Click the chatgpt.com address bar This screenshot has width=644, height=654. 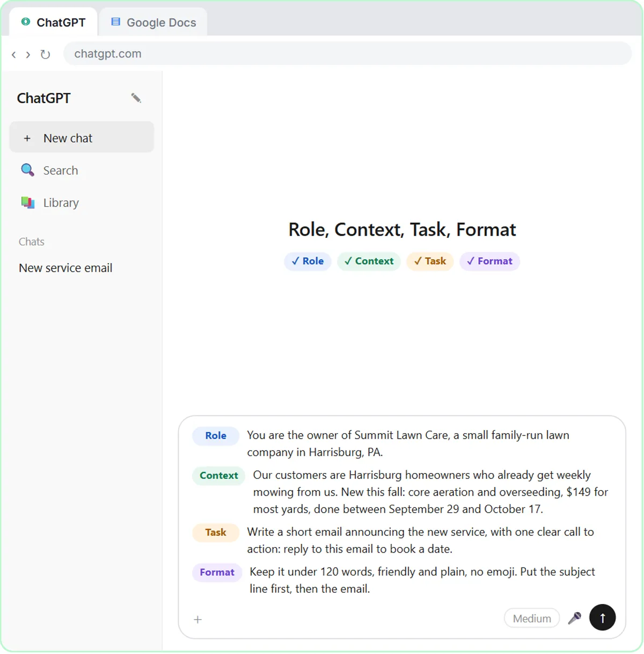[348, 54]
